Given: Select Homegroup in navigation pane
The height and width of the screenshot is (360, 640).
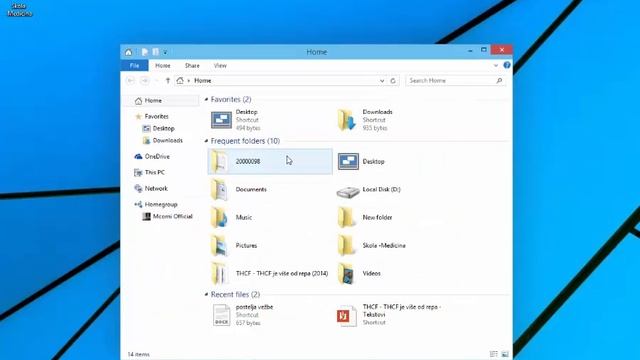Looking at the screenshot, I should coord(161,204).
